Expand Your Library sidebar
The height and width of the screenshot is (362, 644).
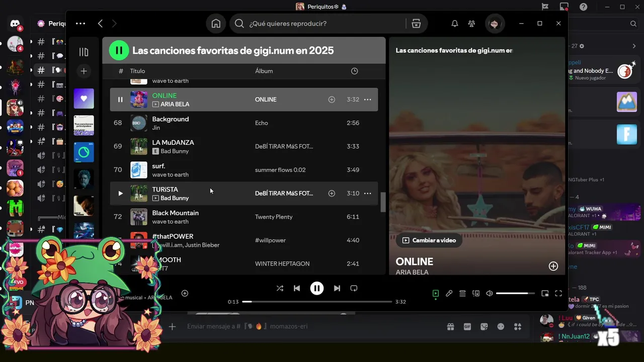[84, 52]
